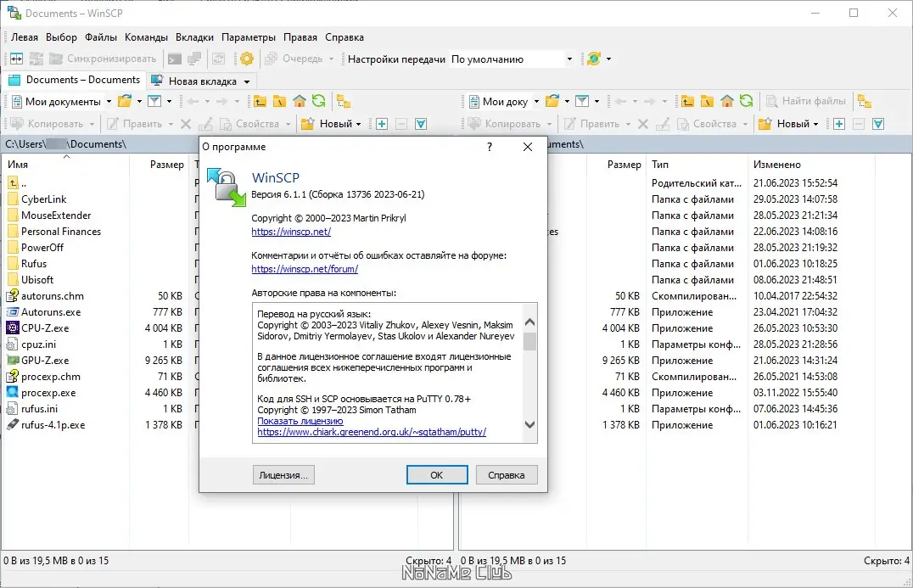Click right panel parent directory icon
This screenshot has width=913, height=588.
coord(687,102)
